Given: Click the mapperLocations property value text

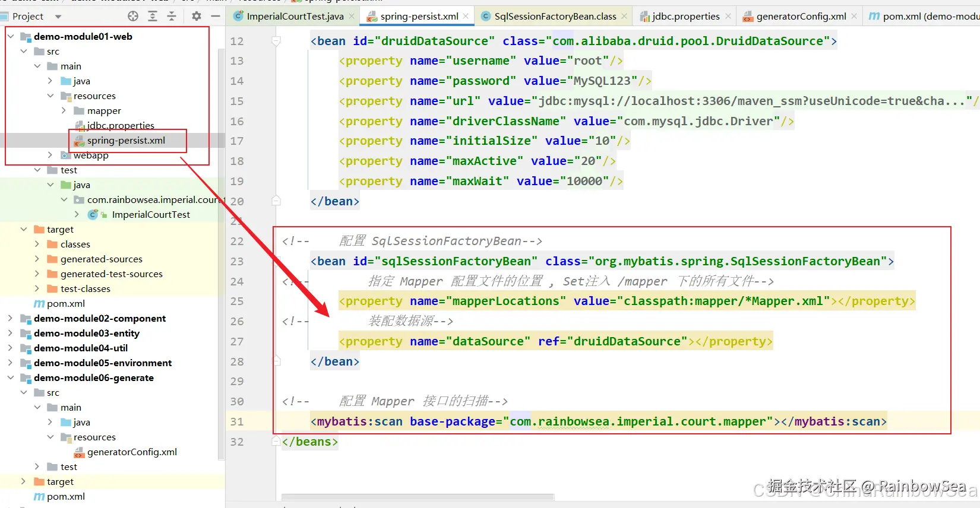Looking at the screenshot, I should tap(723, 301).
